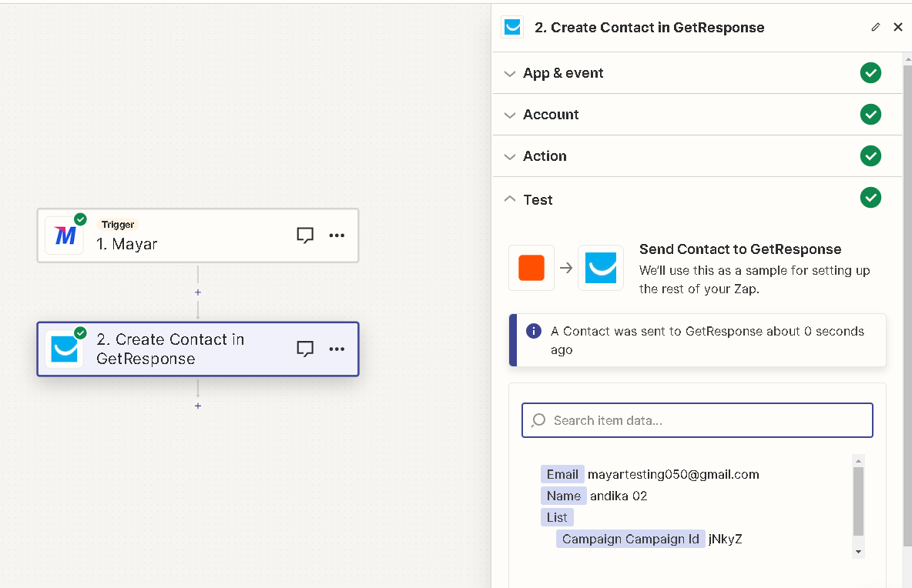
Task: Click the List field label
Action: coord(557,517)
